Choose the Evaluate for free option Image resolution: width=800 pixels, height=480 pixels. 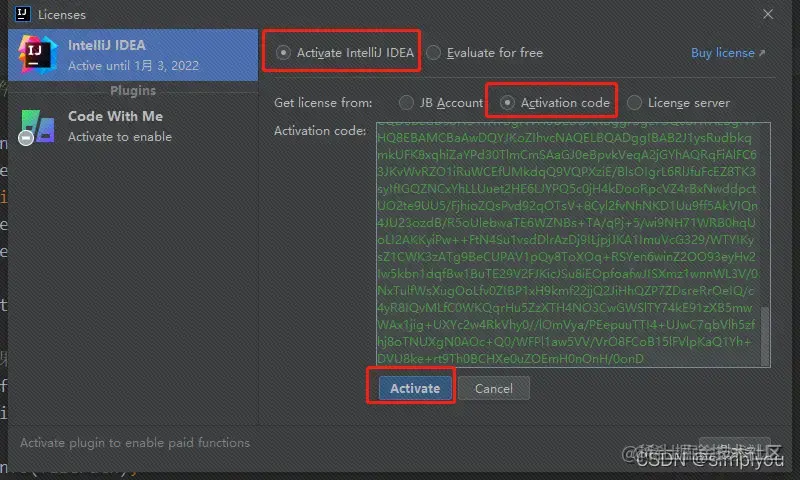pyautogui.click(x=434, y=53)
